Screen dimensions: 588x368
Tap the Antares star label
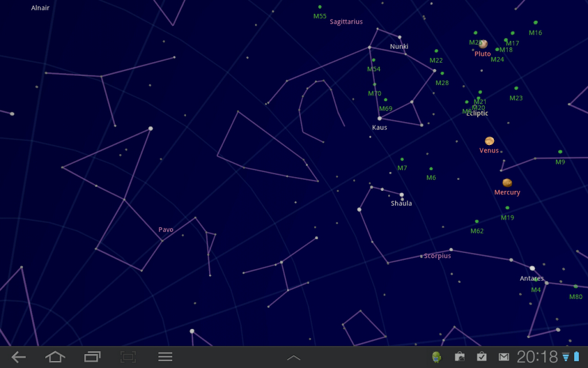[x=532, y=278]
